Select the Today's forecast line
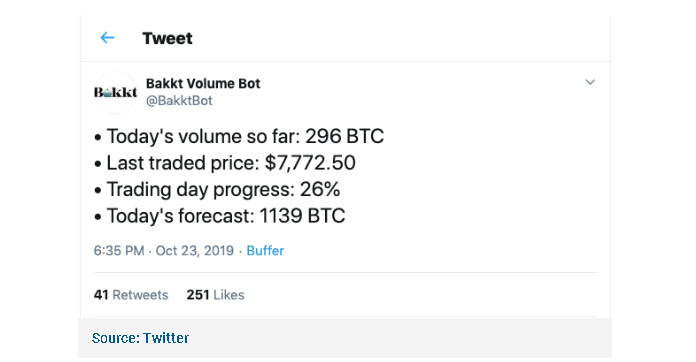The width and height of the screenshot is (696, 362). [220, 216]
